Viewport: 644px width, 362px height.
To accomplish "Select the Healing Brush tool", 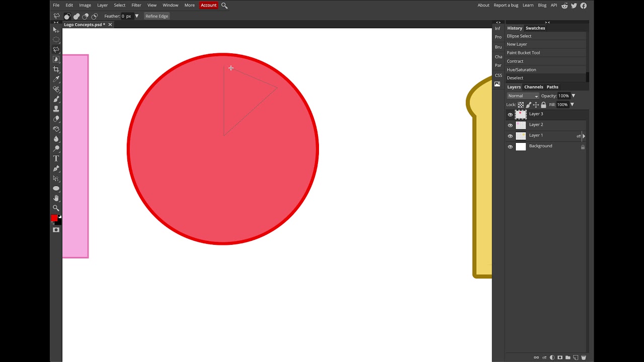I will 56,89.
